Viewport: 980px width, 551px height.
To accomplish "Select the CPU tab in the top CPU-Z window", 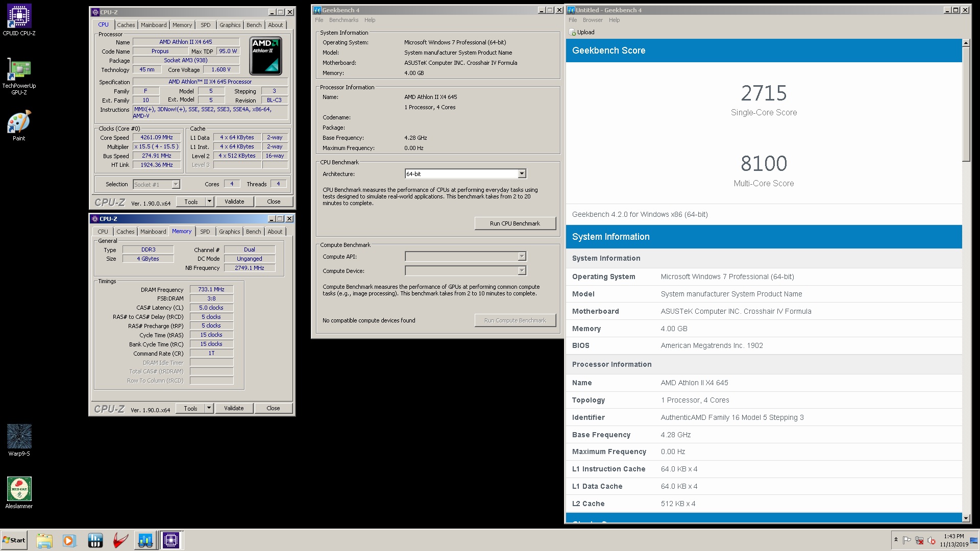I will [x=103, y=24].
